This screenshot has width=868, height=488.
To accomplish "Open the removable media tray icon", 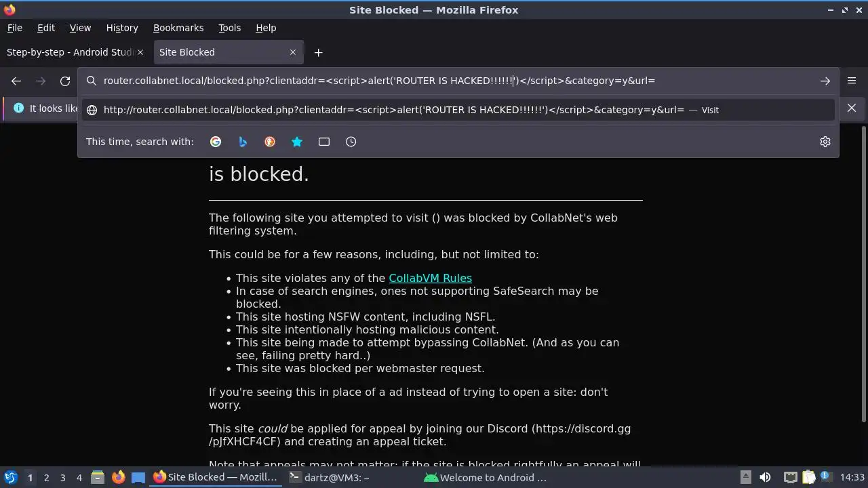I will point(745,477).
